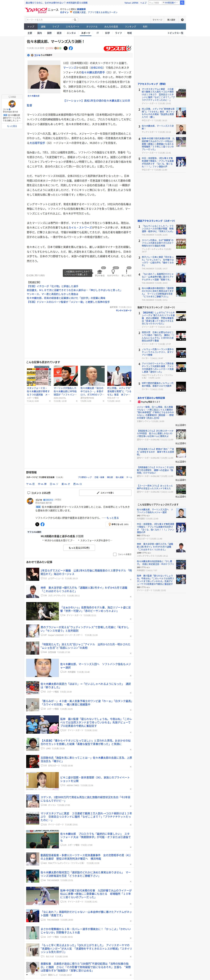
Task: Click the Sanspo publisher logo
Action: 117,48
